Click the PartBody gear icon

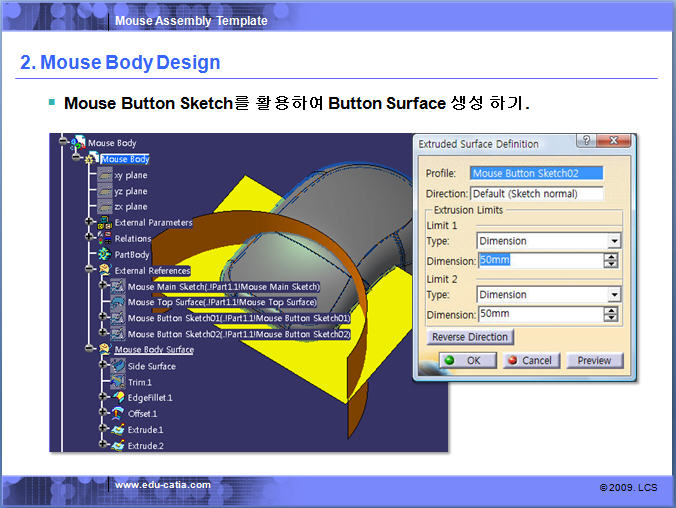[x=104, y=255]
